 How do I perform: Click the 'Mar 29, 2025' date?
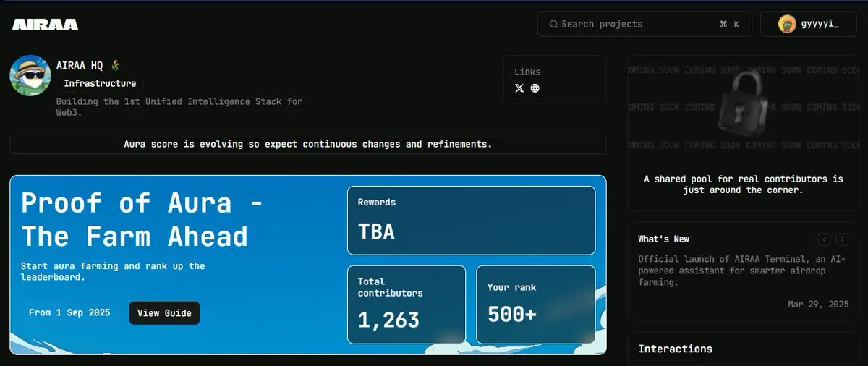tap(818, 305)
